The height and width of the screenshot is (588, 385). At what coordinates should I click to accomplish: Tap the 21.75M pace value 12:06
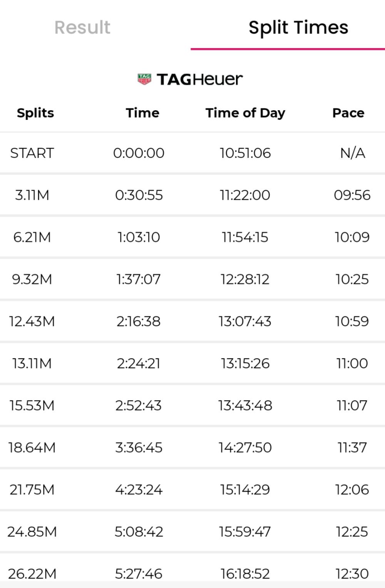tap(352, 490)
